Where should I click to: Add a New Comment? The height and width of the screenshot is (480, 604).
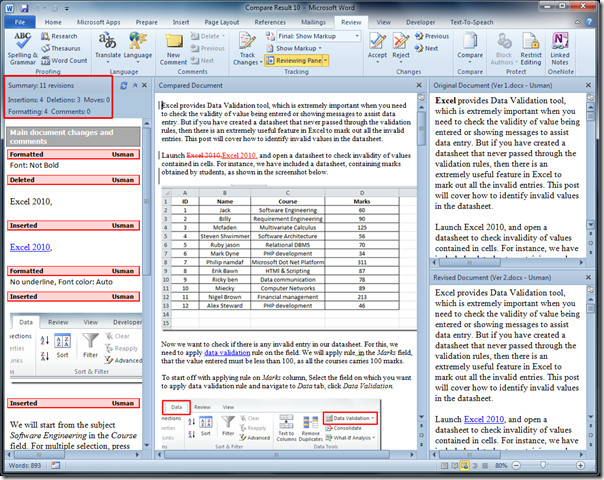[x=173, y=49]
